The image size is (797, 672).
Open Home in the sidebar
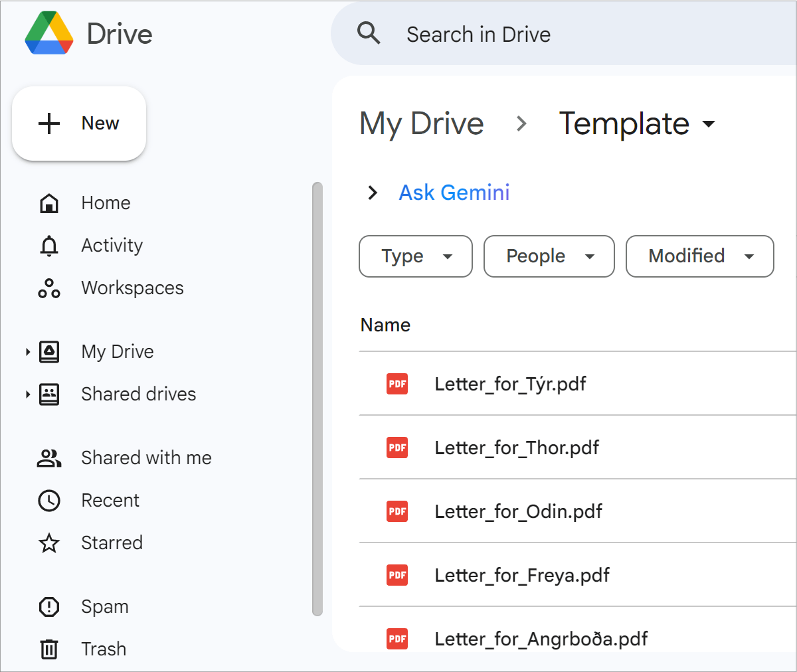click(106, 203)
